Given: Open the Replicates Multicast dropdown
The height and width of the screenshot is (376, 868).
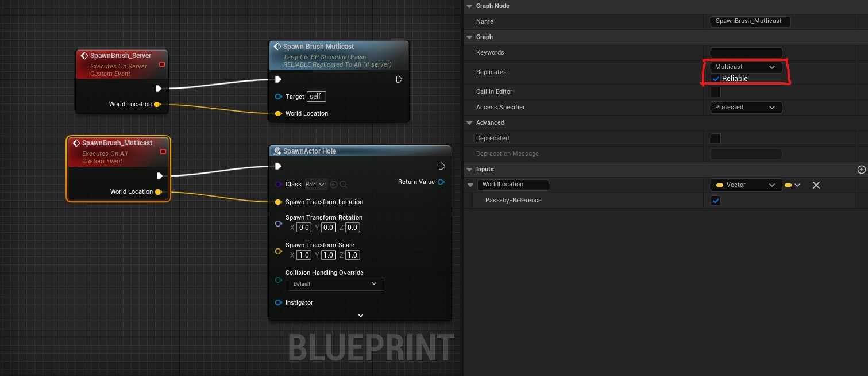Looking at the screenshot, I should [x=746, y=67].
